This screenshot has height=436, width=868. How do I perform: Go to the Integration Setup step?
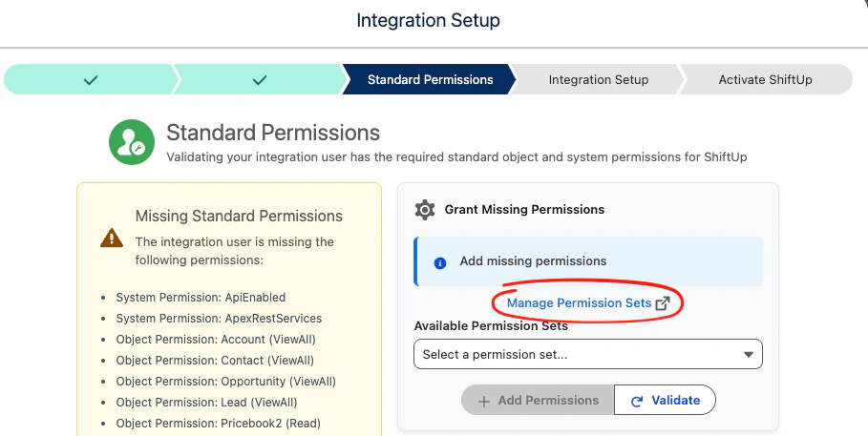click(598, 80)
